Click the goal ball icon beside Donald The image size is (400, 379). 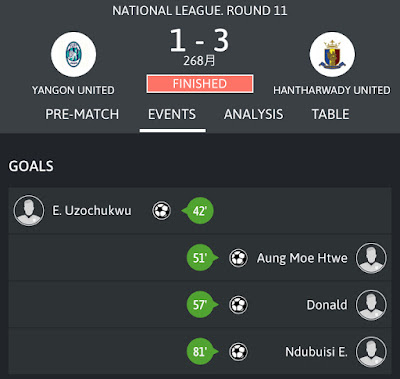(x=238, y=305)
